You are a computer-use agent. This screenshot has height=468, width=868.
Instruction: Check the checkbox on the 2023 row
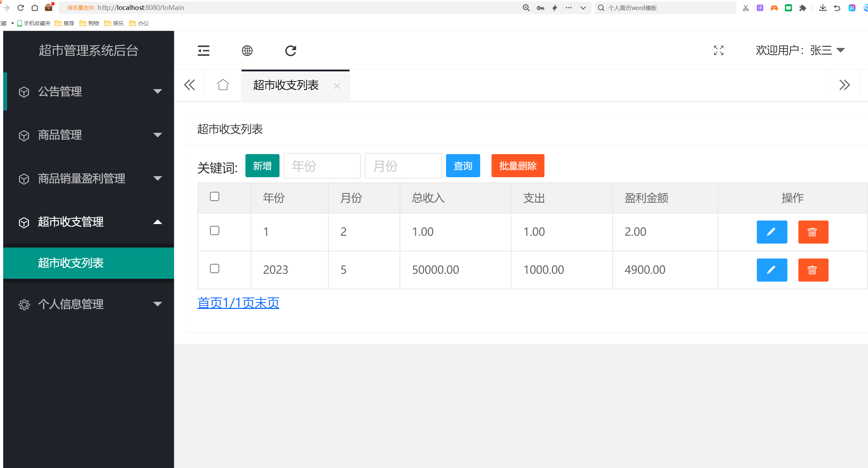pos(215,269)
